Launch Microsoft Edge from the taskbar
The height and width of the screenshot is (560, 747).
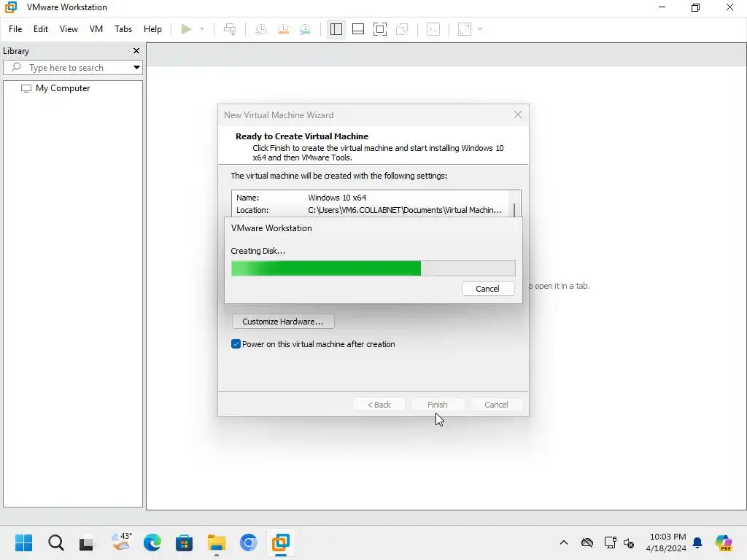coord(152,542)
